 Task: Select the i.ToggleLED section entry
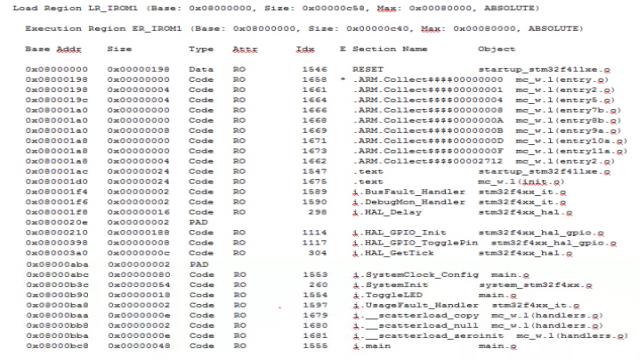pyautogui.click(x=388, y=295)
